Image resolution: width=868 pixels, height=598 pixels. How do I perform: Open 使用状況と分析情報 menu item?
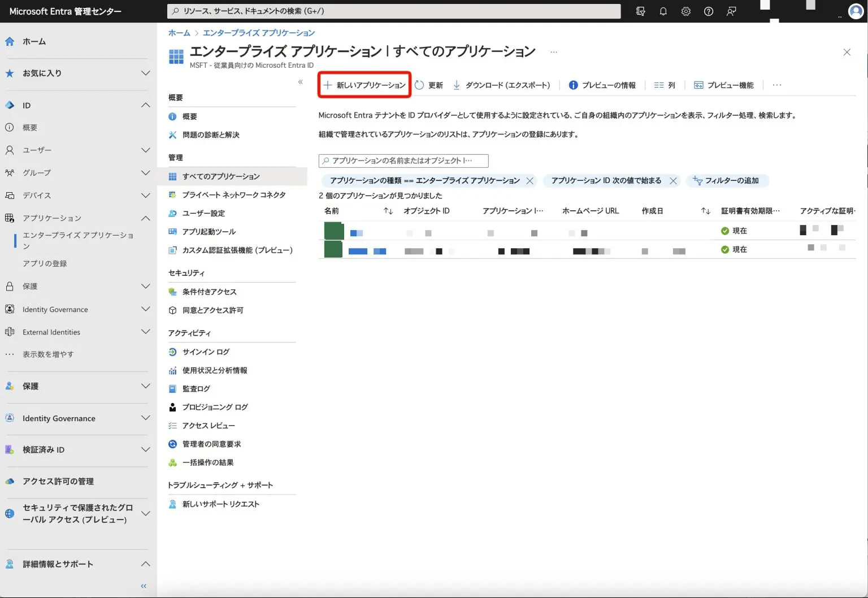tap(215, 371)
